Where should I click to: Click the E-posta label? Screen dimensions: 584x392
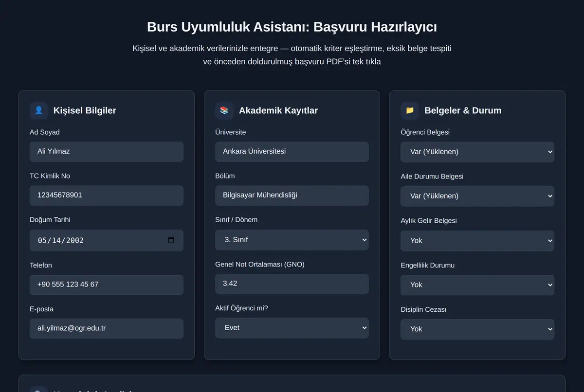tap(42, 309)
